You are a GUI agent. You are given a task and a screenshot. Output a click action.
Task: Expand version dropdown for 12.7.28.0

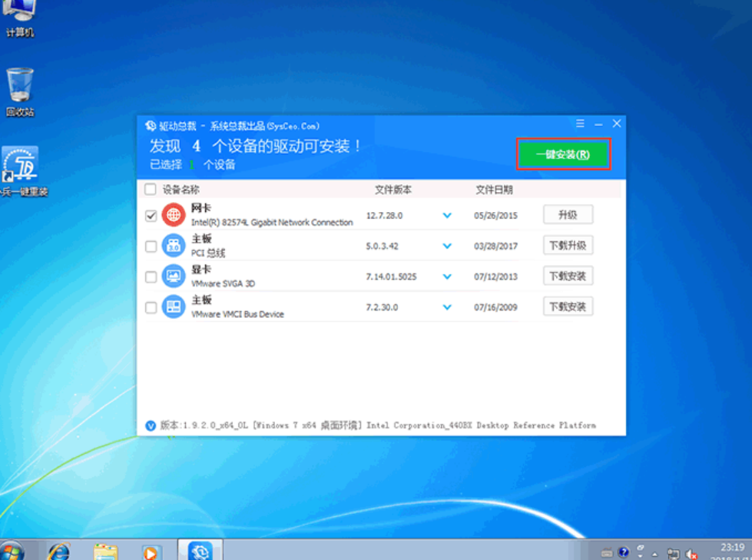click(x=447, y=216)
